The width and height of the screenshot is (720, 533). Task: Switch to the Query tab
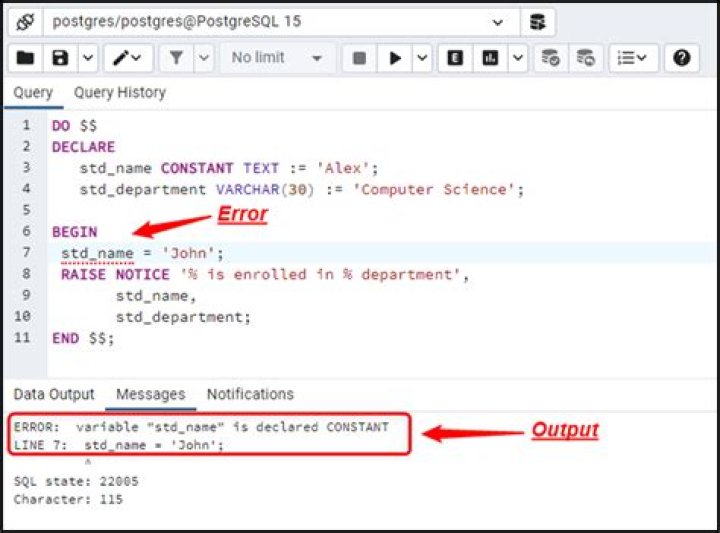[x=33, y=93]
